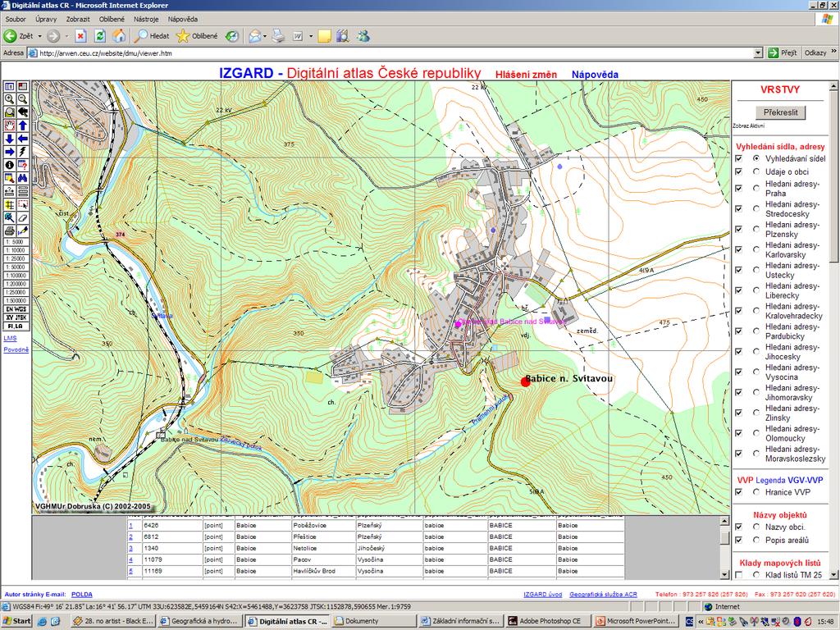
Task: Switch coordinates to XY JTSK
Action: (16, 317)
